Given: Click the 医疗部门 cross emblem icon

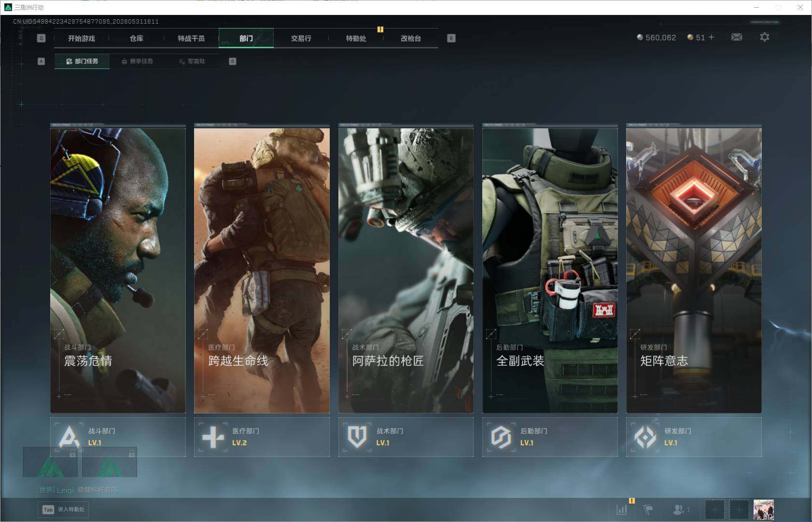Looking at the screenshot, I should (213, 437).
